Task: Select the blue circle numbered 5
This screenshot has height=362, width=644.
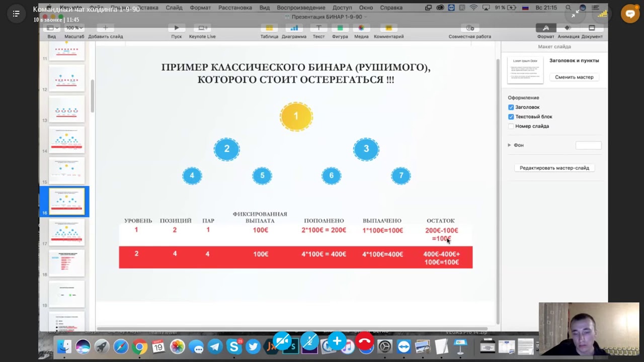Action: pyautogui.click(x=262, y=175)
